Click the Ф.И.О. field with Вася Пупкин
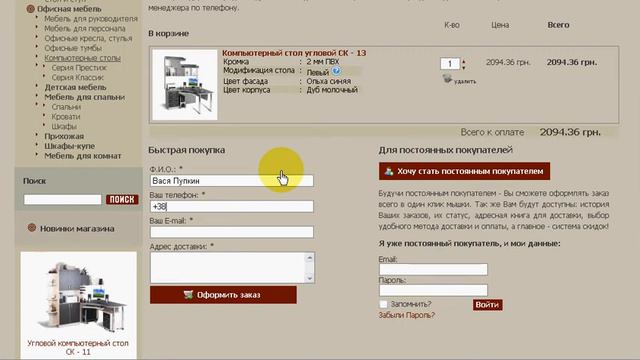This screenshot has width=640, height=360. (x=232, y=181)
